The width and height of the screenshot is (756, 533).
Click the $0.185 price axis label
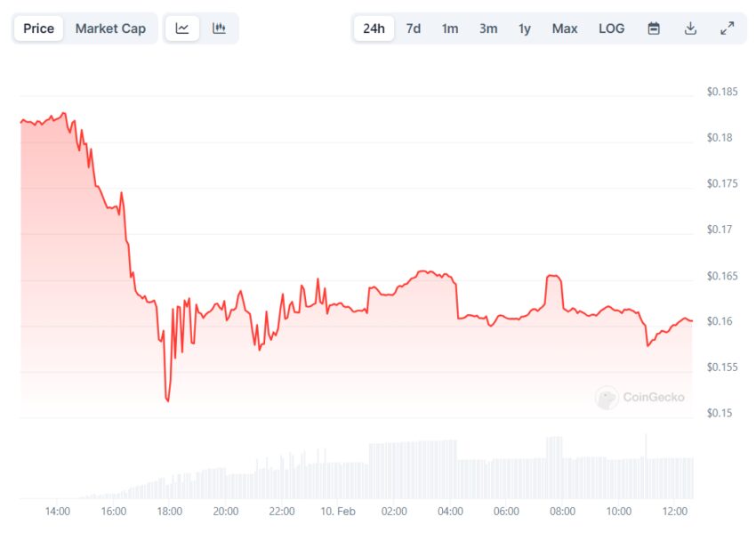coord(720,92)
